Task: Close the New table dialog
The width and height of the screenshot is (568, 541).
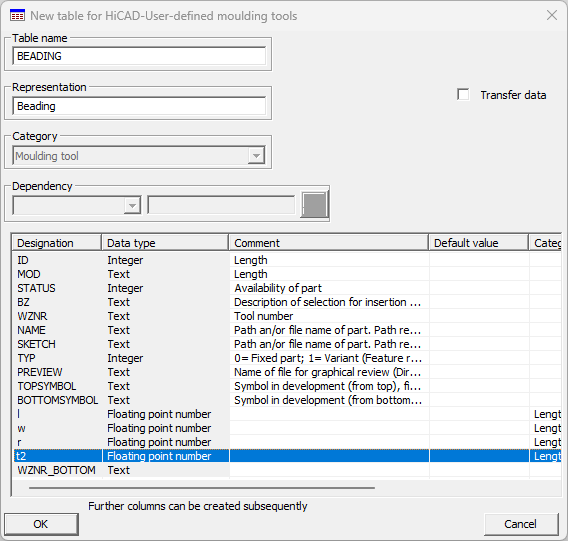Action: (x=552, y=15)
